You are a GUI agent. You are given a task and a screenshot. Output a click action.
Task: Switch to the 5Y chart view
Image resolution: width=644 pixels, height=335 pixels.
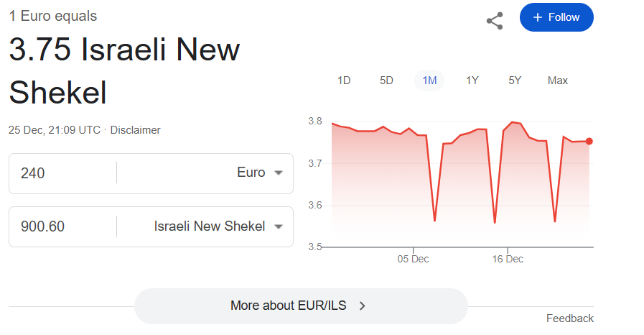(515, 81)
